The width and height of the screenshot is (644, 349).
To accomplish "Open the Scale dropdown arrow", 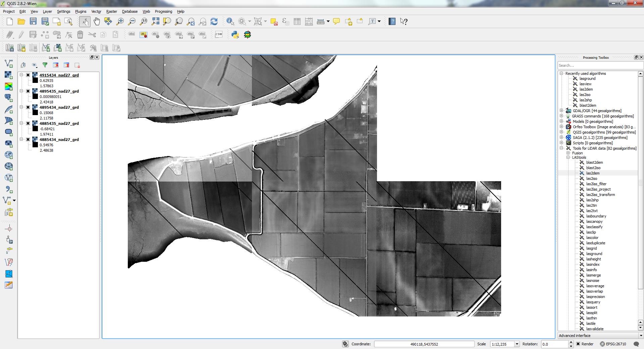I will [x=517, y=344].
